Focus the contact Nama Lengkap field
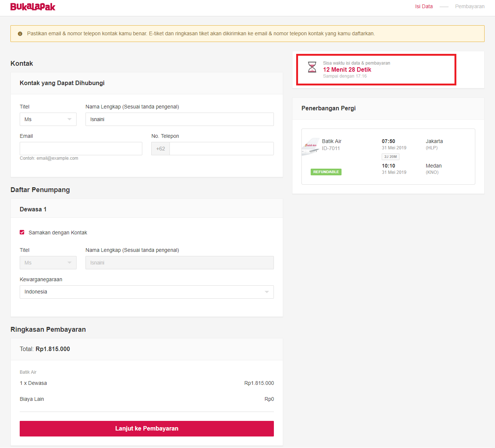This screenshot has width=495, height=448. pyautogui.click(x=179, y=119)
